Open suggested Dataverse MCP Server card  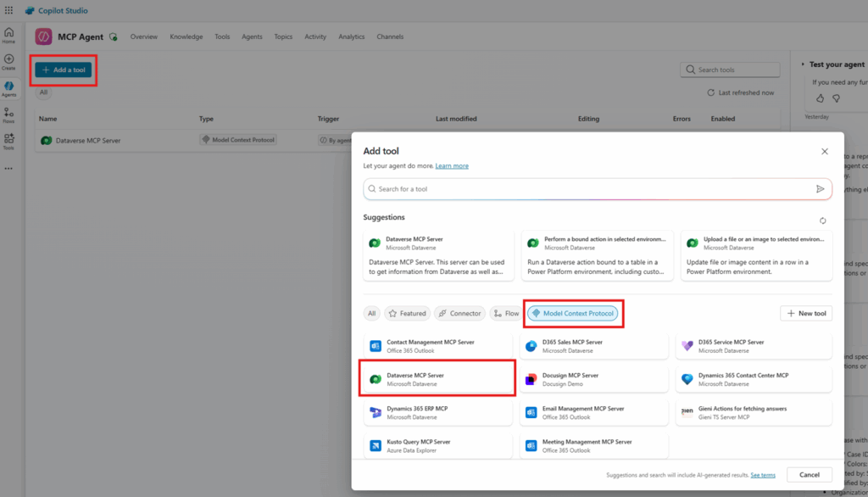[438, 255]
